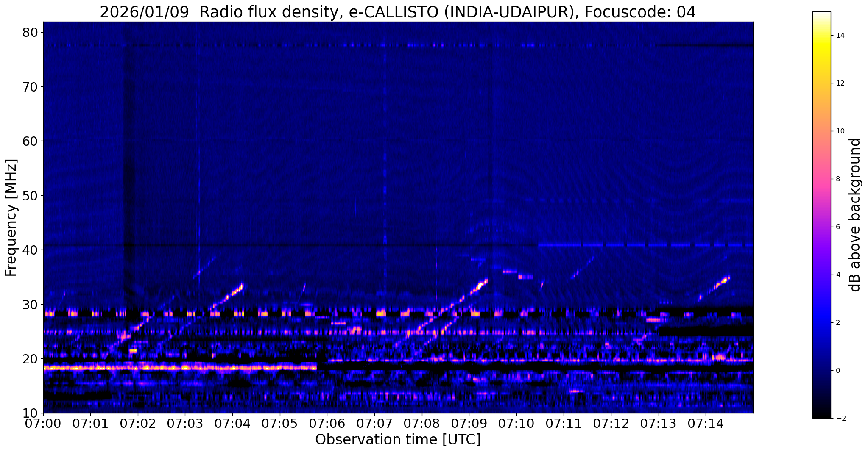Screen dimensions: 868x452
Task: Click the 07:04 time tick label
Action: click(232, 423)
